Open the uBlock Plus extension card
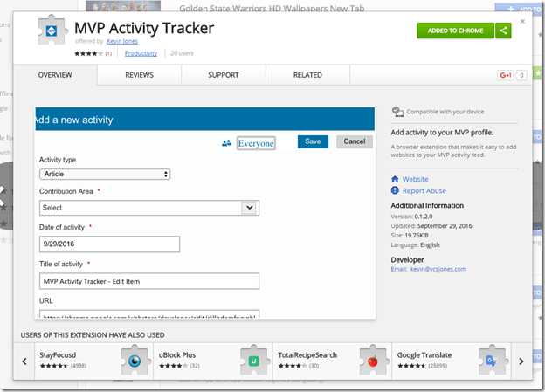This screenshot has width=545, height=392. (213, 361)
